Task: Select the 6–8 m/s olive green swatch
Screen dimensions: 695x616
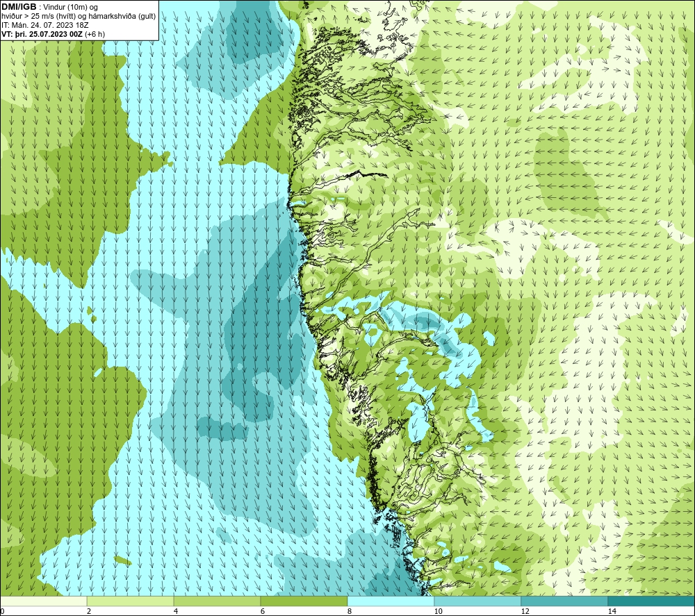Action: click(304, 601)
